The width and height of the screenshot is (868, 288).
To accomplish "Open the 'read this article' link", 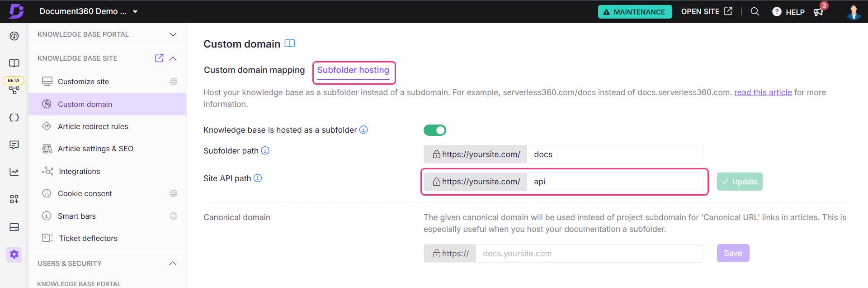I will [763, 92].
